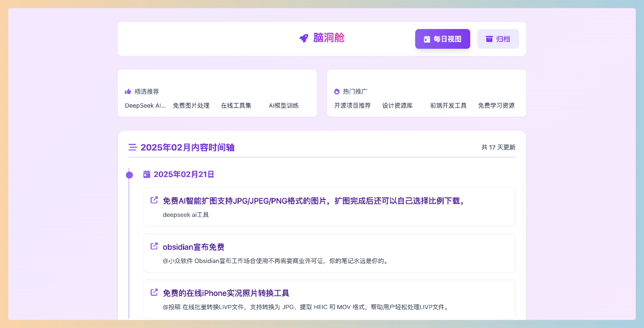This screenshot has height=328, width=644.
Task: Open the 开源项目推荐 link
Action: 352,106
